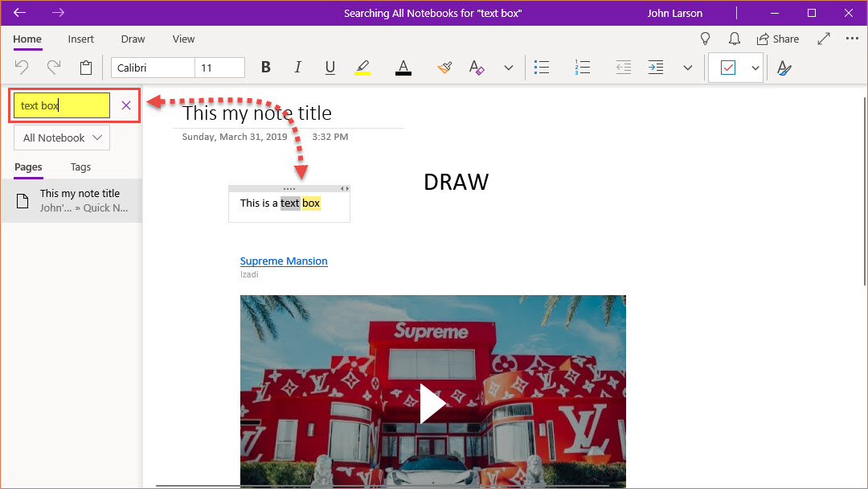Switch to the Tags search results tab
The height and width of the screenshot is (489, 868).
(x=80, y=167)
